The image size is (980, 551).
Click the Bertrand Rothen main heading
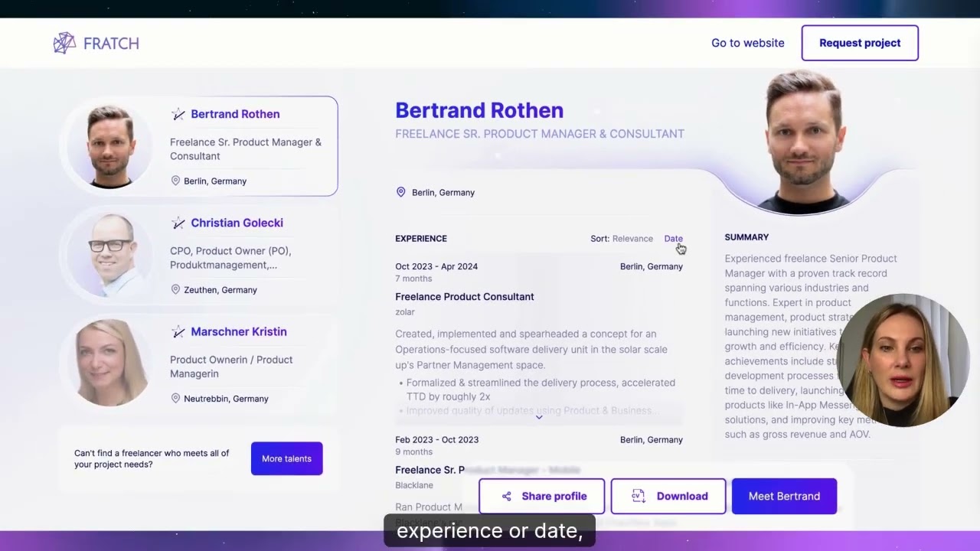coord(479,110)
